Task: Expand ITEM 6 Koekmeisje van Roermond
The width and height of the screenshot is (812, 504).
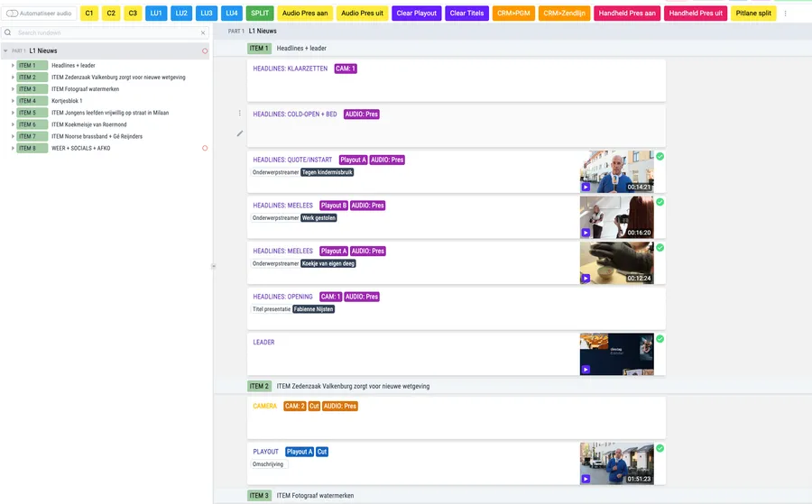Action: (x=13, y=124)
